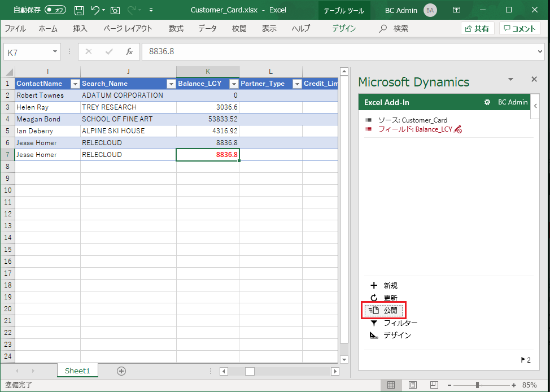Click the デザイン button in add-in
This screenshot has width=550, height=392.
tap(390, 335)
